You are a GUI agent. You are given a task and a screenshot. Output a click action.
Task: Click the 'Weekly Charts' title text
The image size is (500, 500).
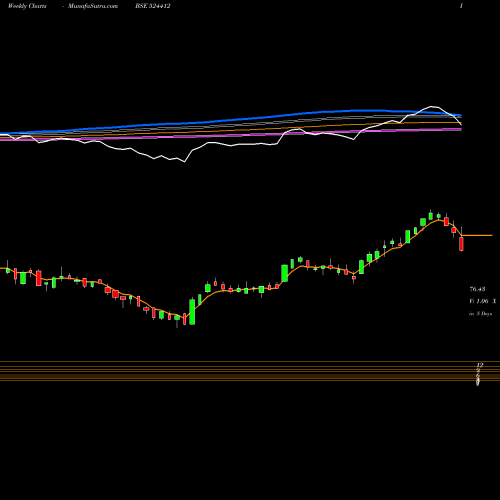pos(27,6)
